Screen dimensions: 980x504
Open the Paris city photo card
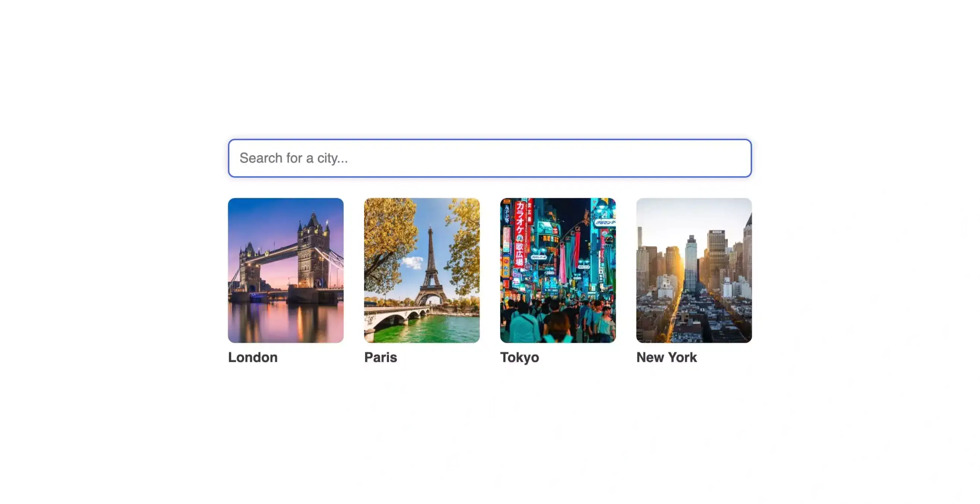coord(421,270)
